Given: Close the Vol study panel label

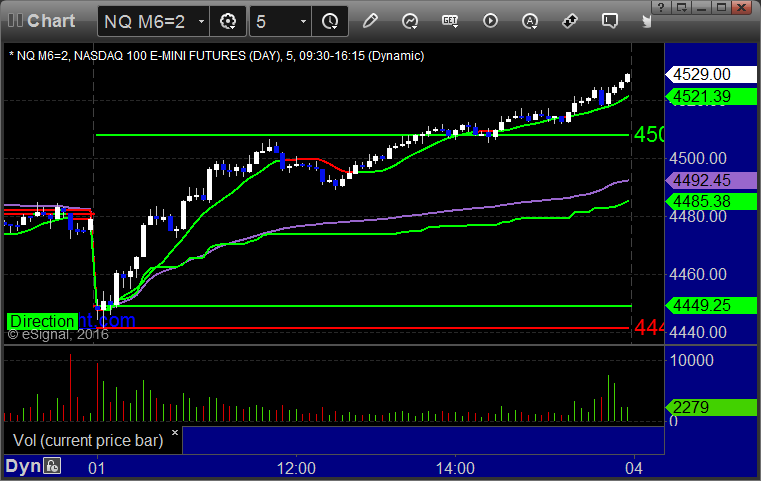Looking at the screenshot, I should click(175, 432).
